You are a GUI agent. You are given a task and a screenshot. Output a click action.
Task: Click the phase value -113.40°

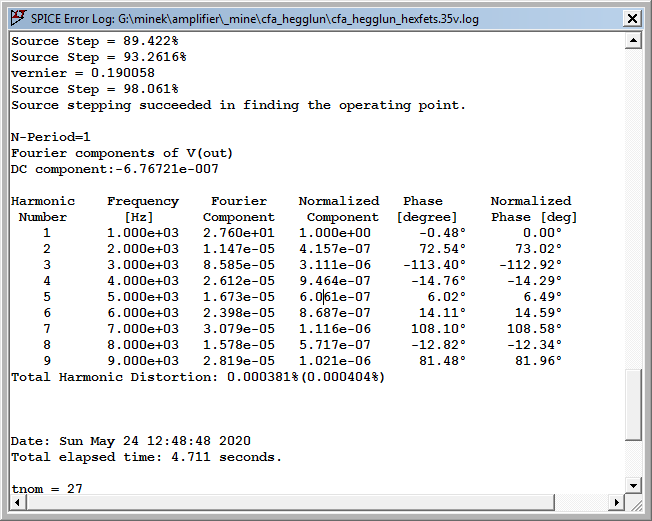pos(435,265)
